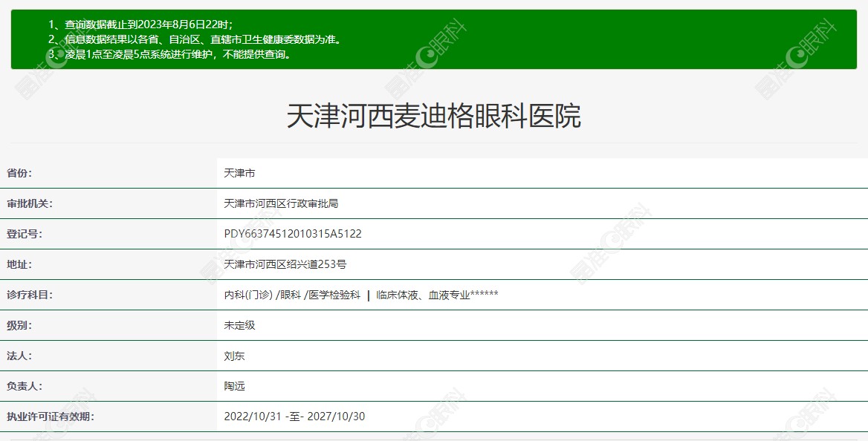Select legal person name 刘东

point(234,356)
